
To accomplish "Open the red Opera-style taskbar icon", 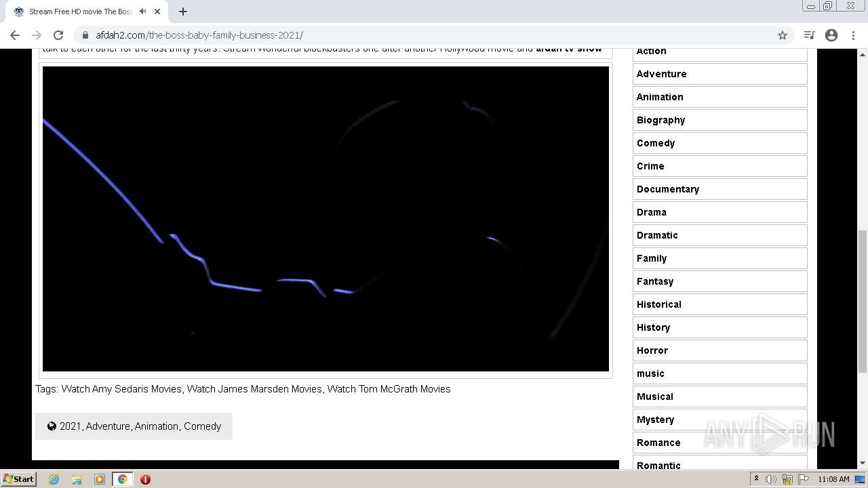I will click(x=145, y=479).
